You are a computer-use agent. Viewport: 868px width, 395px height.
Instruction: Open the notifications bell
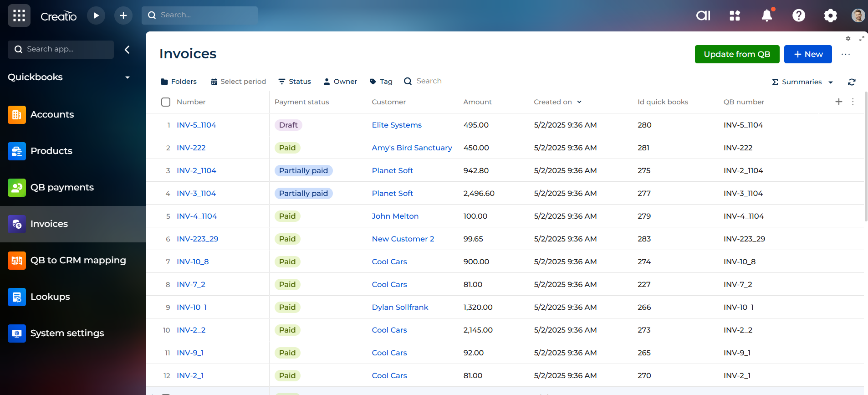767,15
